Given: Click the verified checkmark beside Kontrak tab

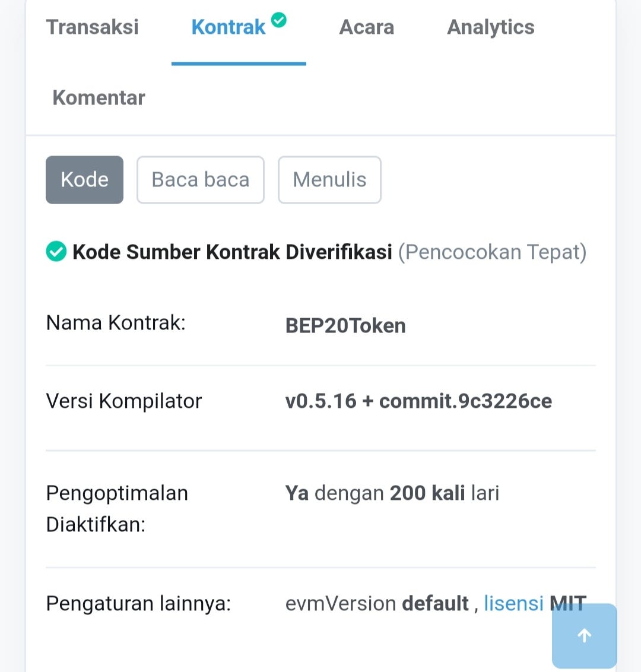Looking at the screenshot, I should 279,20.
